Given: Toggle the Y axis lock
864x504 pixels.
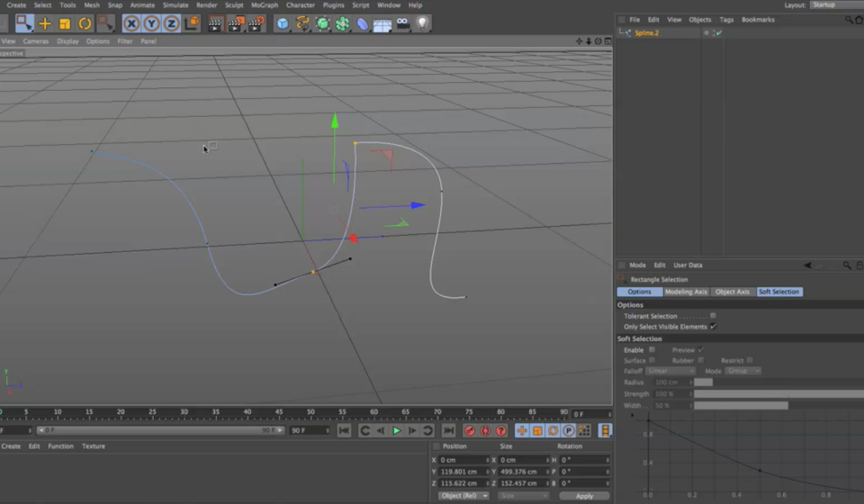Looking at the screenshot, I should coord(151,23).
